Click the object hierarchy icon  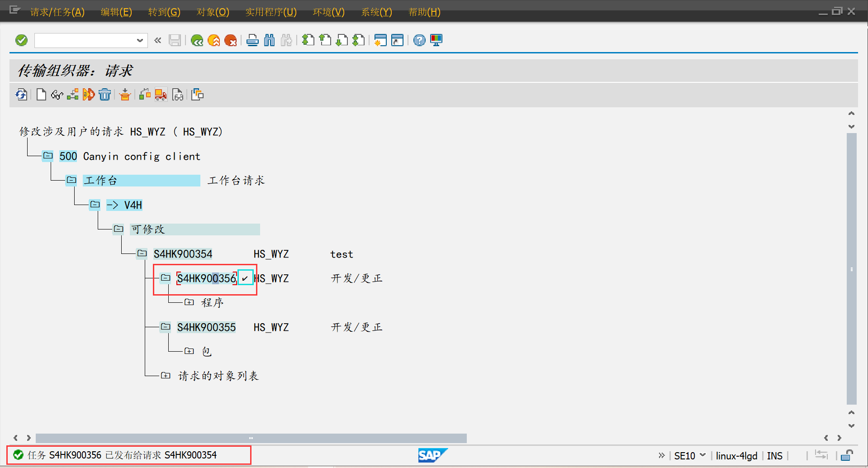click(x=73, y=95)
